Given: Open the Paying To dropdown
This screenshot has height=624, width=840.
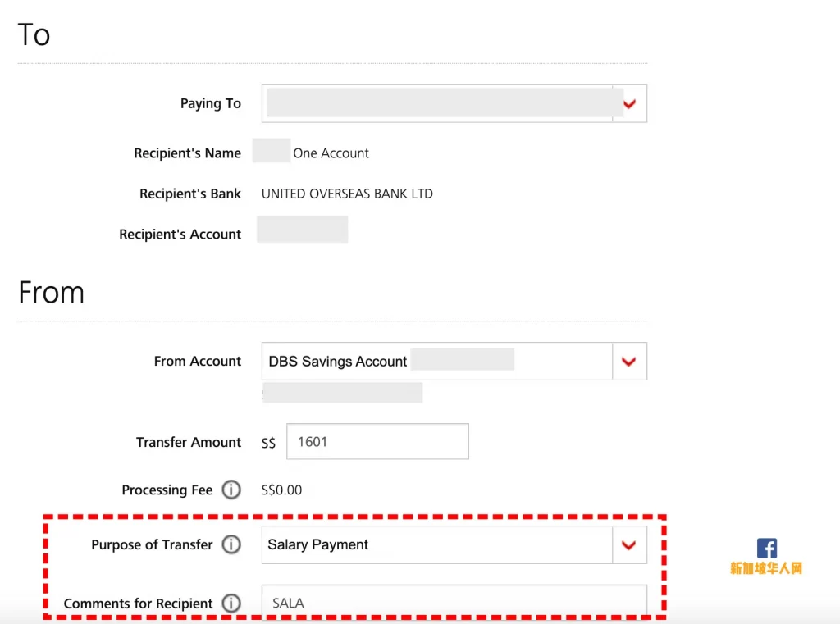Looking at the screenshot, I should 454,103.
